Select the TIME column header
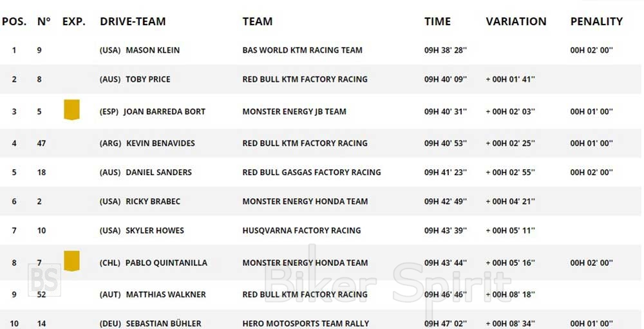Image resolution: width=644 pixels, height=329 pixels. point(437,21)
